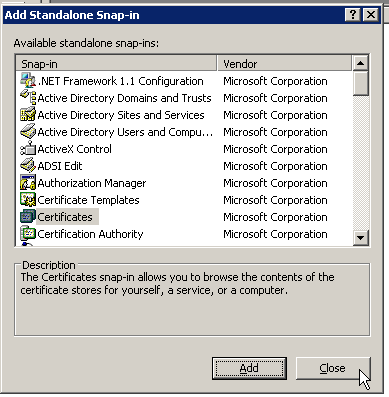Click Vendor cell for Certificates row
The width and height of the screenshot is (389, 397).
coord(275,217)
